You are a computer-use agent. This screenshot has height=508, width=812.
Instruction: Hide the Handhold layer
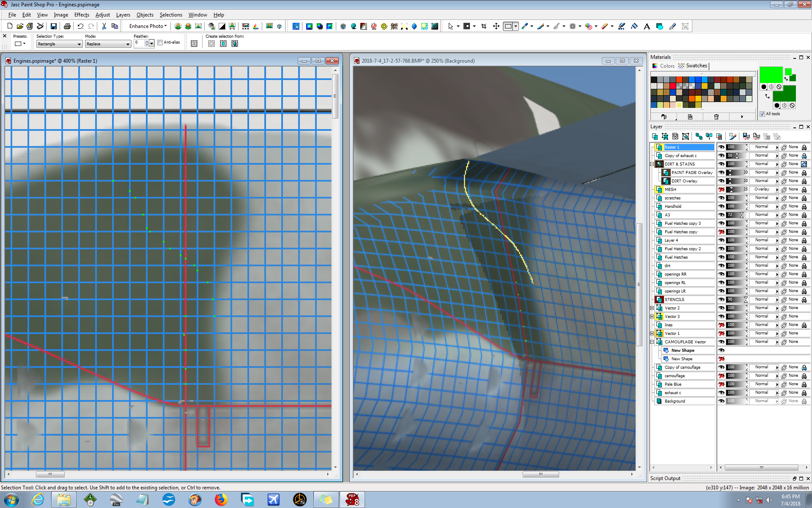(x=721, y=206)
